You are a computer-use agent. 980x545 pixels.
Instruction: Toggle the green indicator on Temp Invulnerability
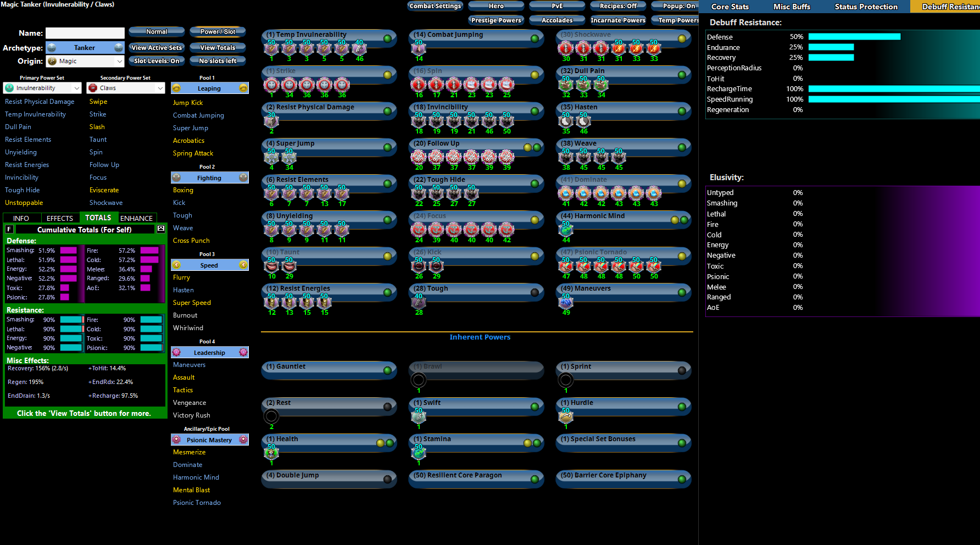coord(387,38)
